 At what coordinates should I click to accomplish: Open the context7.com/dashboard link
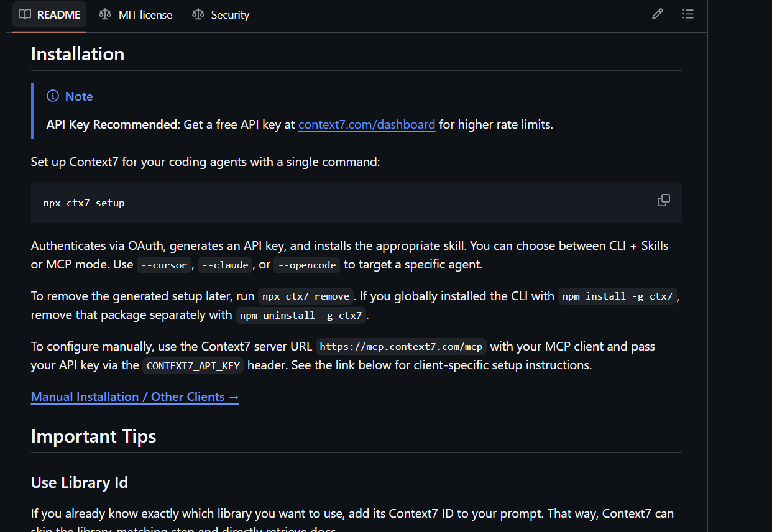(x=367, y=124)
